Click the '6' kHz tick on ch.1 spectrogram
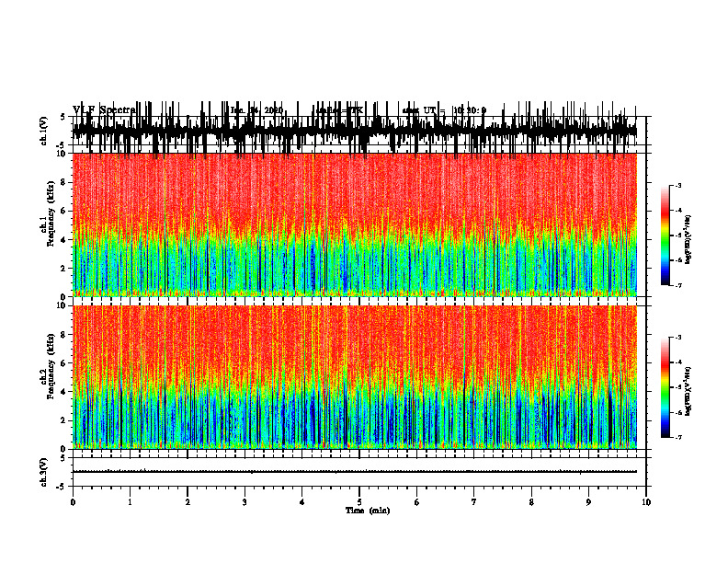This screenshot has height=563, width=728. 63,212
